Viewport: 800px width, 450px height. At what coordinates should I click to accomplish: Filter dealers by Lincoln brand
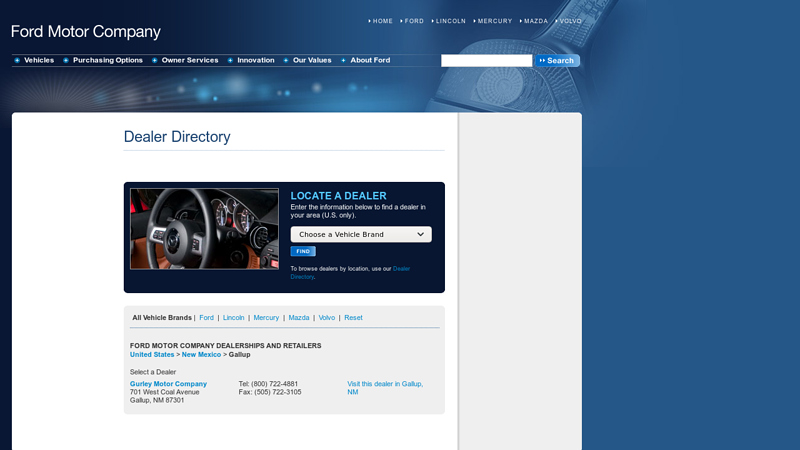233,318
